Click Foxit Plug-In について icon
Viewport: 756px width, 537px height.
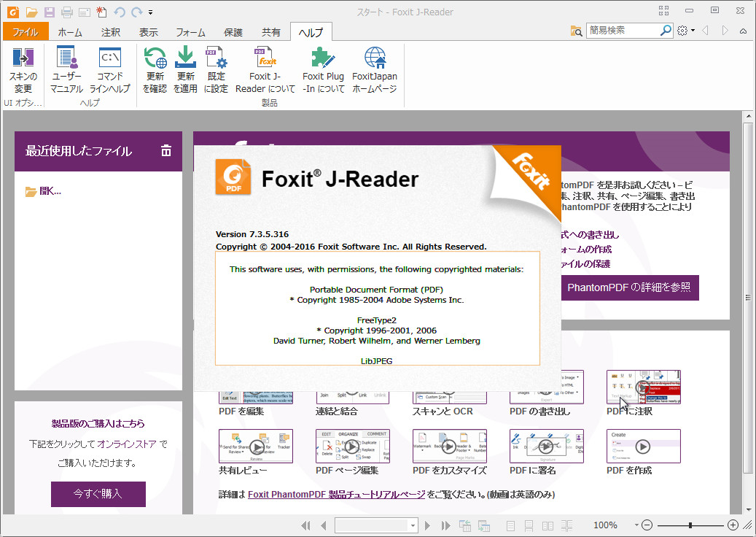tap(323, 70)
